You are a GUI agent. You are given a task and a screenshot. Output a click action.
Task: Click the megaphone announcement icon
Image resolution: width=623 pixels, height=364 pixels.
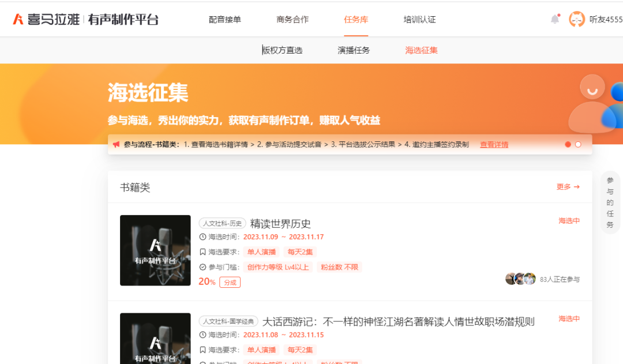pos(116,145)
